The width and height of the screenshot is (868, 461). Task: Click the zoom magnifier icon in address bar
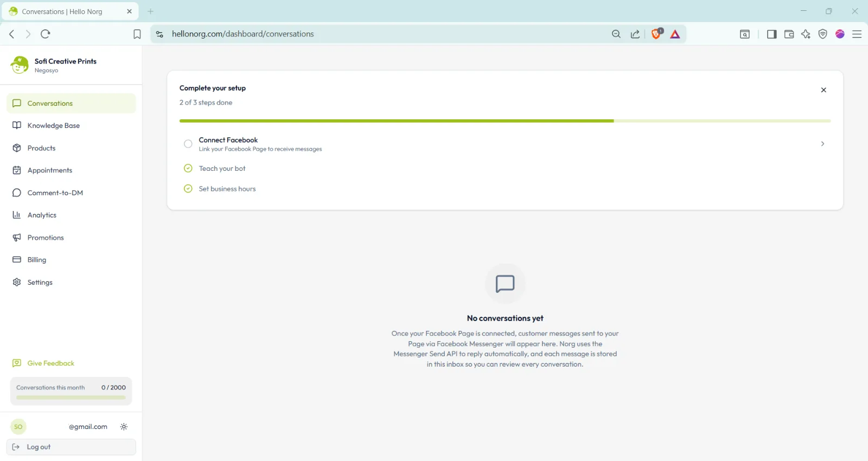[616, 34]
